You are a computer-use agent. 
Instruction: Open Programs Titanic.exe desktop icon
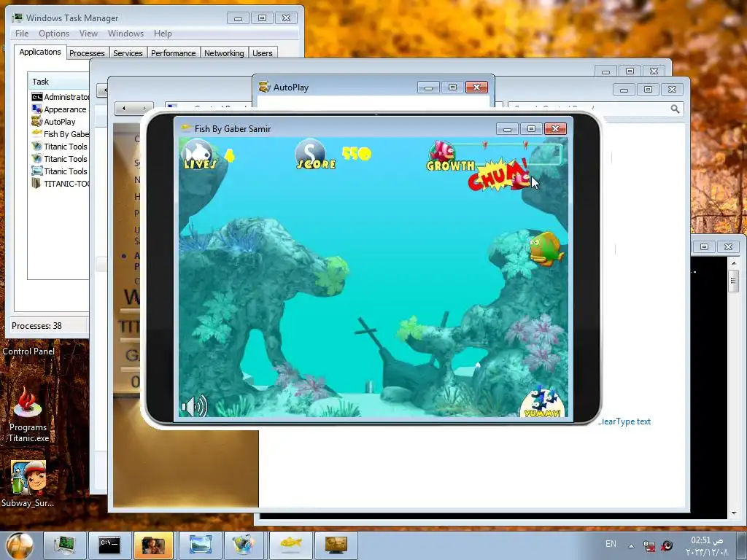(28, 414)
